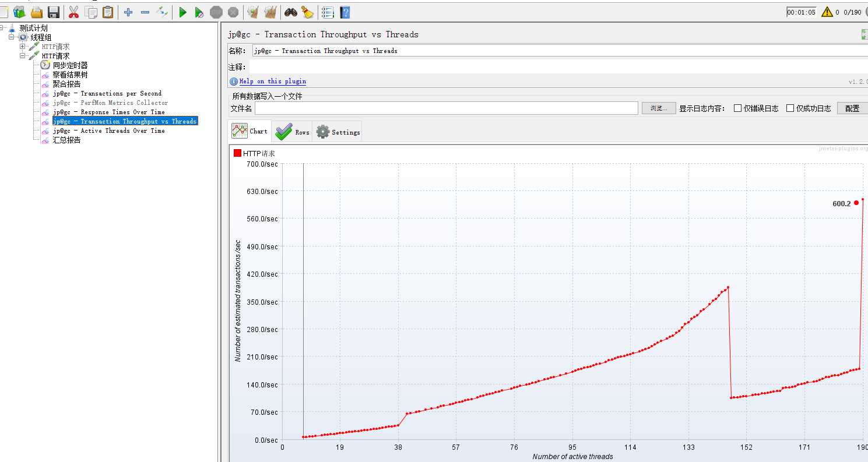The width and height of the screenshot is (868, 462).
Task: Click the Clear single-broom icon
Action: (x=253, y=12)
